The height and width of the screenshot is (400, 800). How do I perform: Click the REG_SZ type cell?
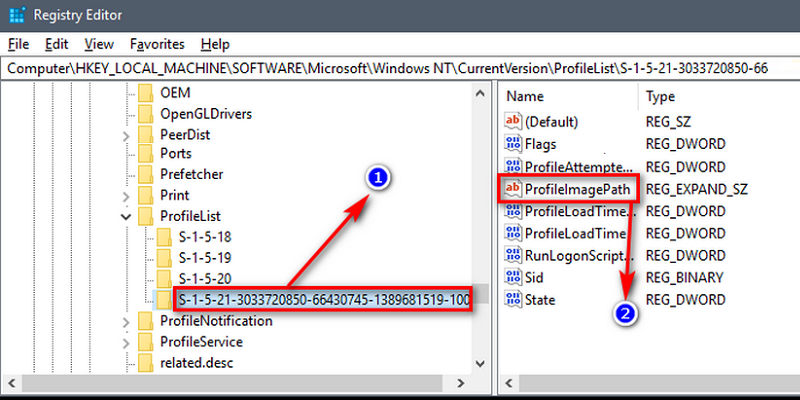click(x=670, y=122)
